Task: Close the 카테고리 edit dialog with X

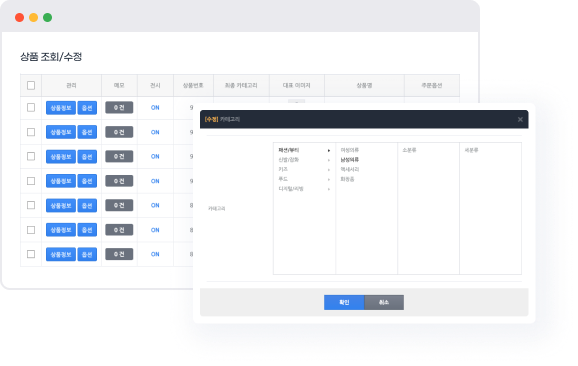Action: pos(520,119)
